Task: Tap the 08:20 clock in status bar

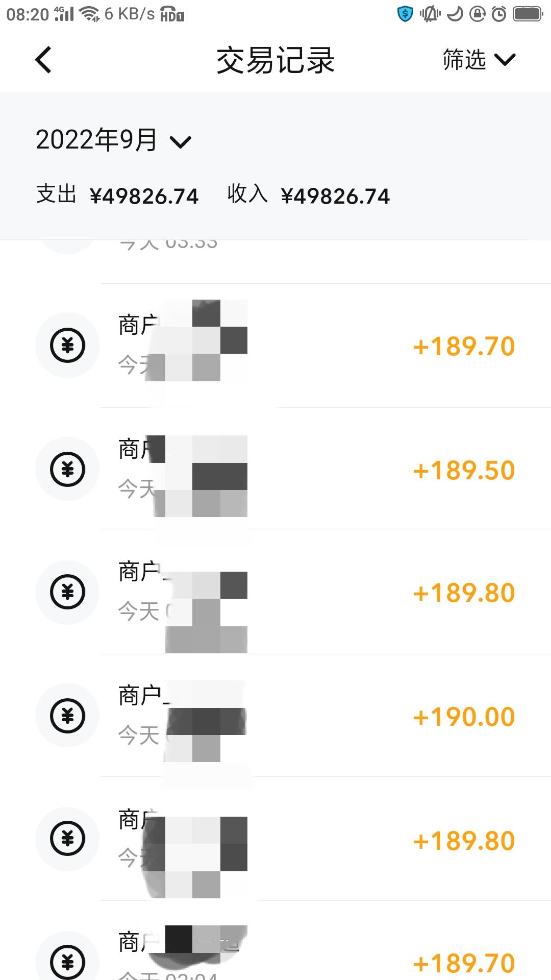Action: click(x=27, y=14)
